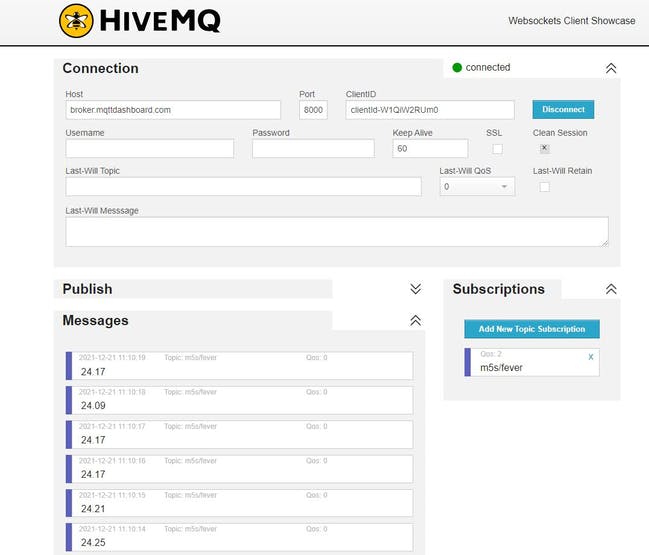Click the Host input field
This screenshot has width=649, height=555.
coord(178,110)
